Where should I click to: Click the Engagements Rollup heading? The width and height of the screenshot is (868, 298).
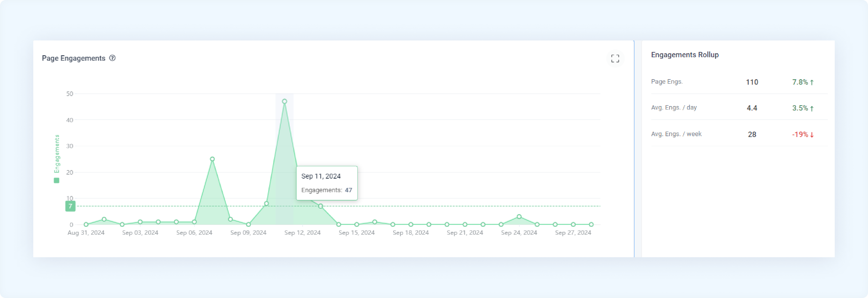(x=685, y=55)
